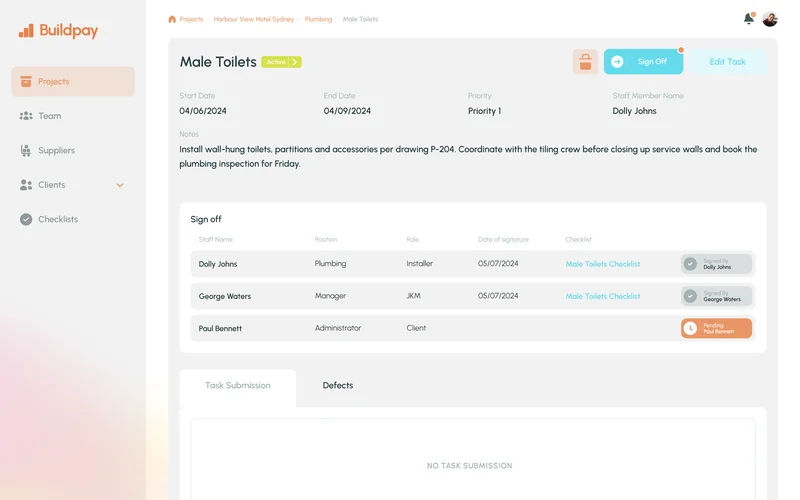The image size is (800, 500).
Task: Click the Checklist column header
Action: coord(579,240)
